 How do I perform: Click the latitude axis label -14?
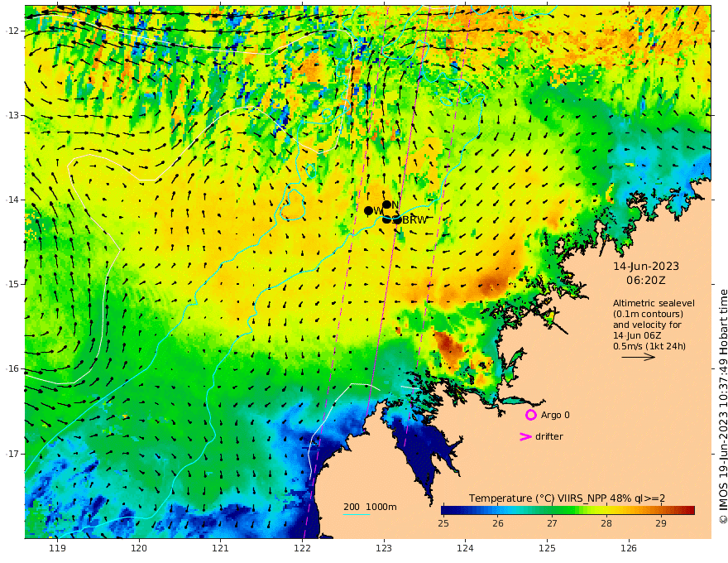[11, 200]
